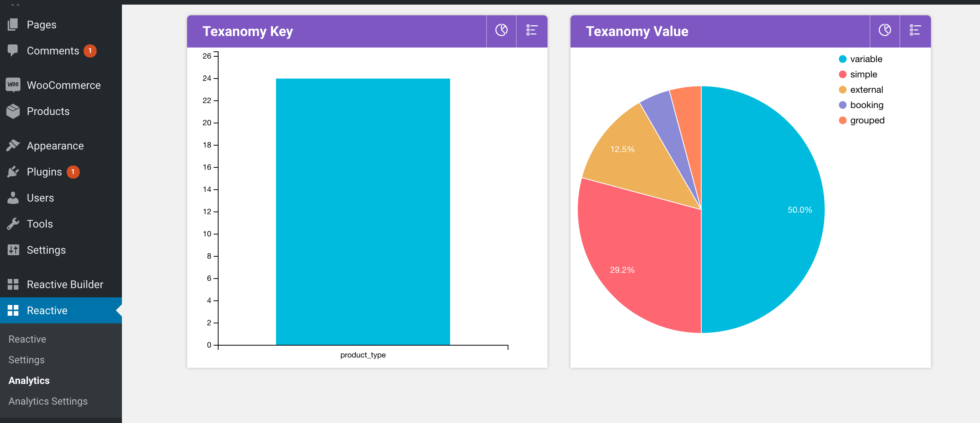Click pie chart icon in Texanomy Key header
This screenshot has width=980, height=423.
pyautogui.click(x=501, y=30)
